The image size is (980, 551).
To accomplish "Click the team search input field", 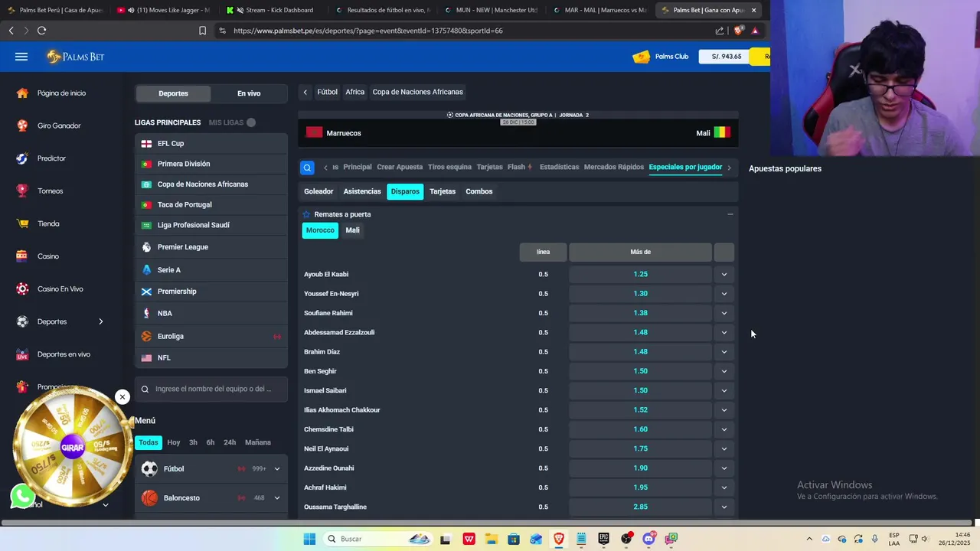I will click(211, 389).
